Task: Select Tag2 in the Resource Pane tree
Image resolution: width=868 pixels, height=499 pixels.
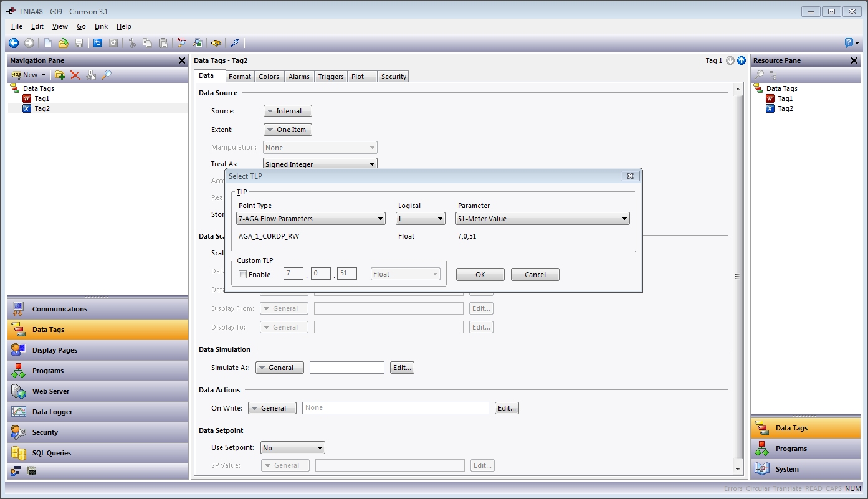Action: (785, 108)
